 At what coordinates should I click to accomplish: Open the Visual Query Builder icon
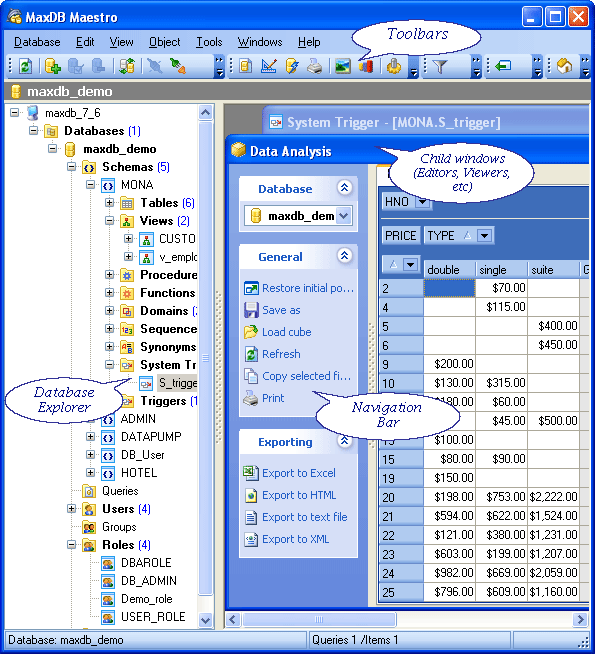269,66
